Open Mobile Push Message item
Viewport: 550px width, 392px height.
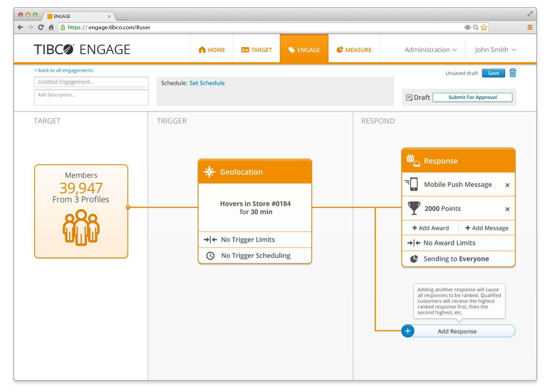458,185
